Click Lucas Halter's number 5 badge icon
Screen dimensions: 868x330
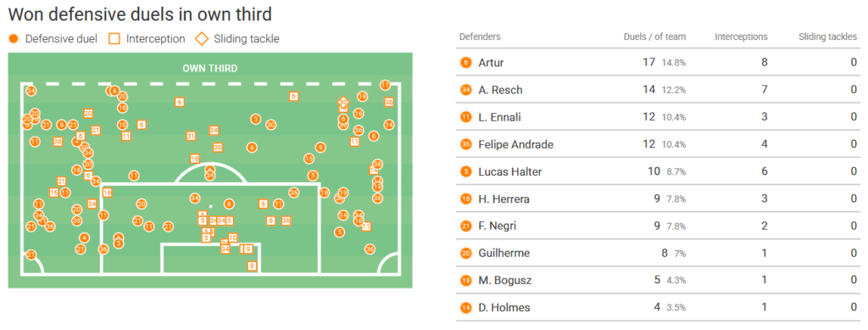[x=465, y=171]
